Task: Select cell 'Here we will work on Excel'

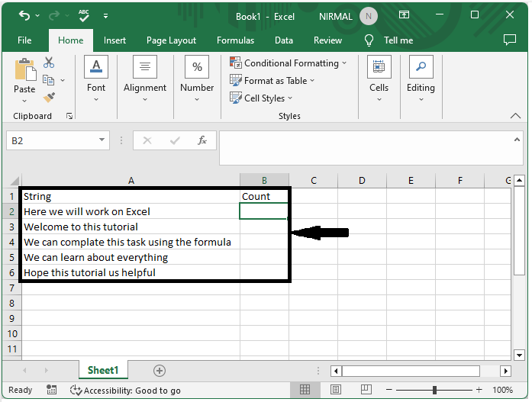Action: coord(131,211)
